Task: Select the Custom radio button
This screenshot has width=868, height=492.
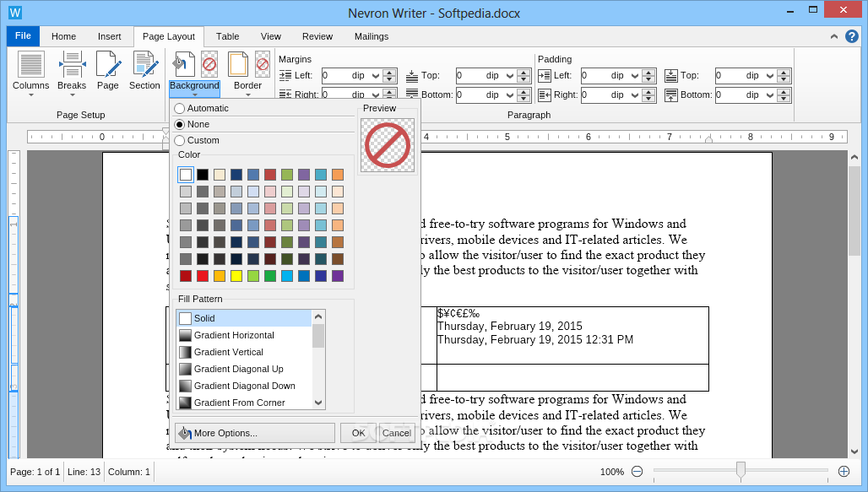Action: tap(179, 141)
